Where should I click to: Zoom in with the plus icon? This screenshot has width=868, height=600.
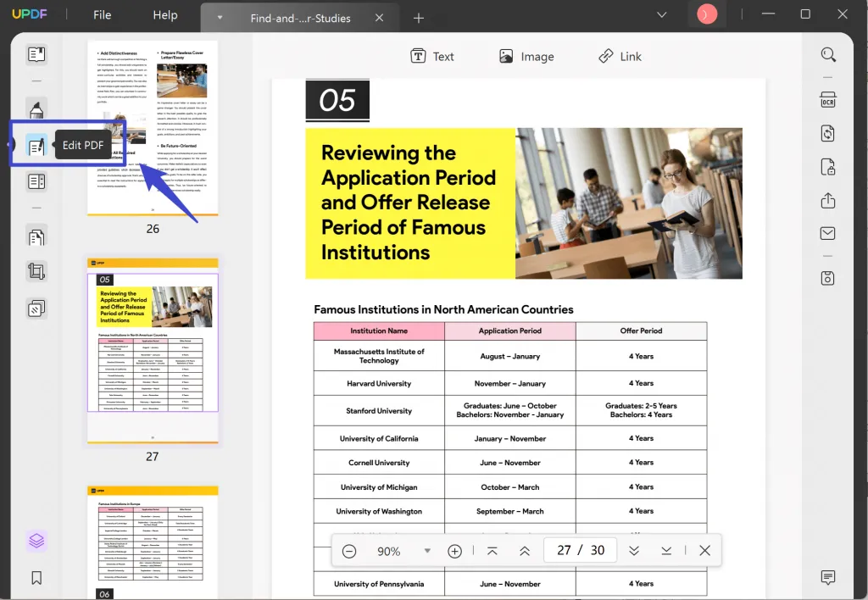(x=454, y=551)
